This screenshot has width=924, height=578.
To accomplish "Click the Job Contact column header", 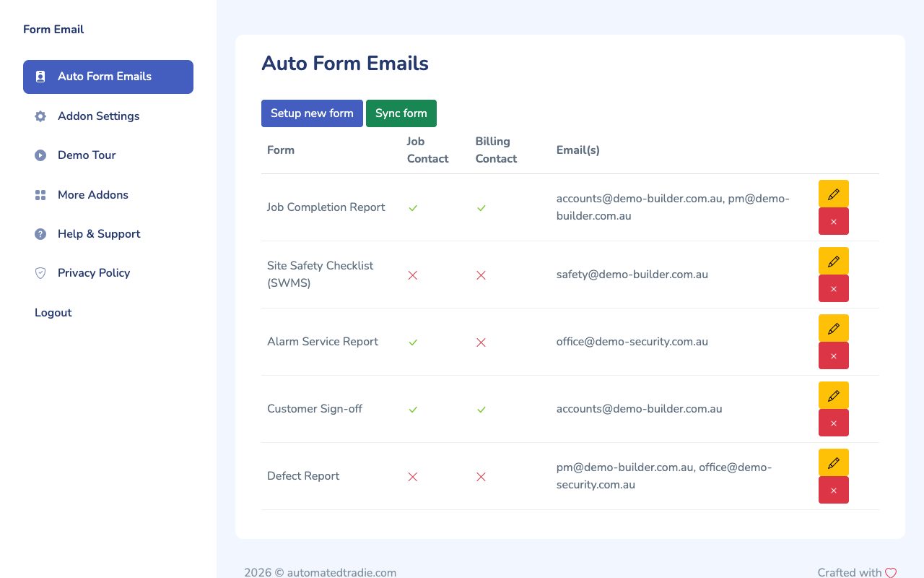I will (427, 150).
